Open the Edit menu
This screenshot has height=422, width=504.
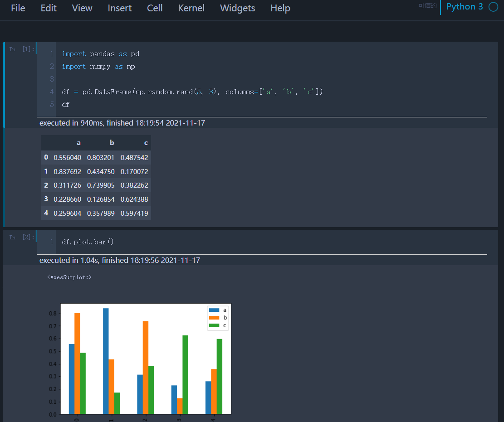click(49, 8)
